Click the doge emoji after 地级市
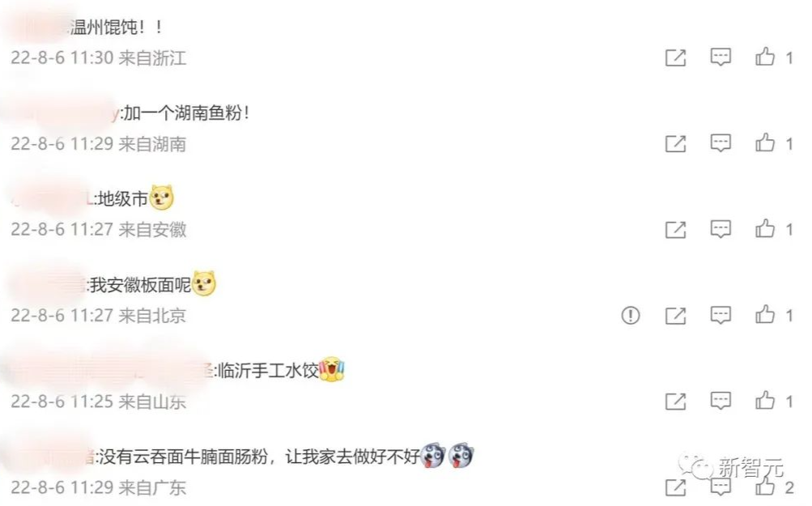 pyautogui.click(x=161, y=198)
